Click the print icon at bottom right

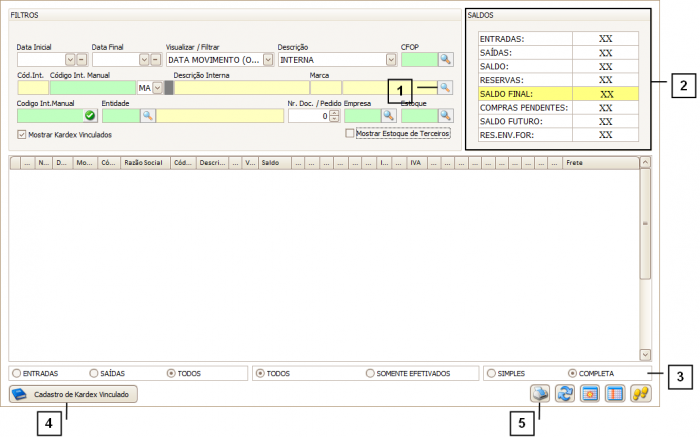pyautogui.click(x=542, y=394)
